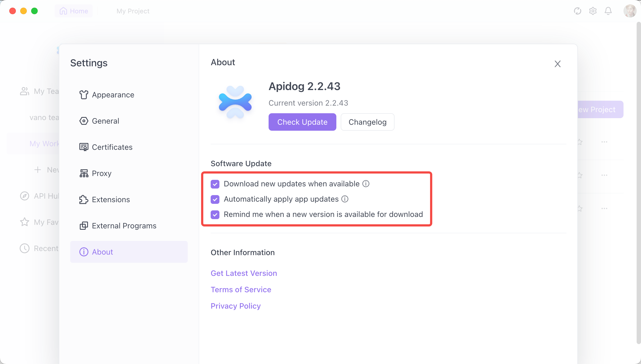Click the Apidog logo in About
Image resolution: width=641 pixels, height=364 pixels.
point(235,102)
